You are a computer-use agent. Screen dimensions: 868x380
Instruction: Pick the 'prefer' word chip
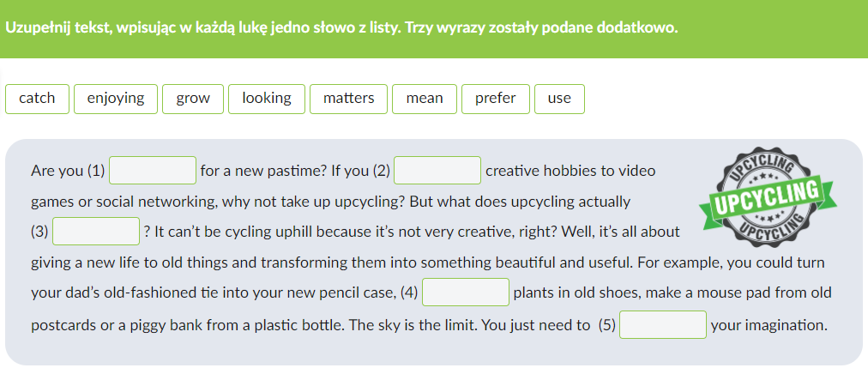(x=496, y=99)
